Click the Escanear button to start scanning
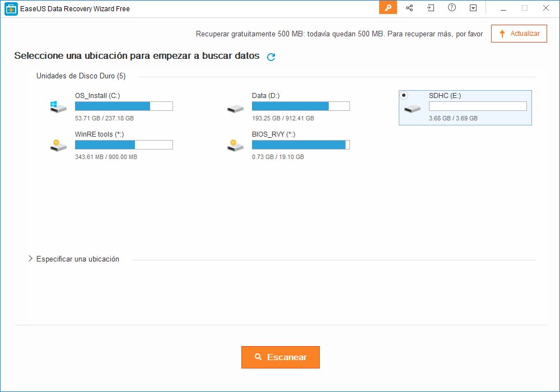The height and width of the screenshot is (392, 560). click(280, 357)
